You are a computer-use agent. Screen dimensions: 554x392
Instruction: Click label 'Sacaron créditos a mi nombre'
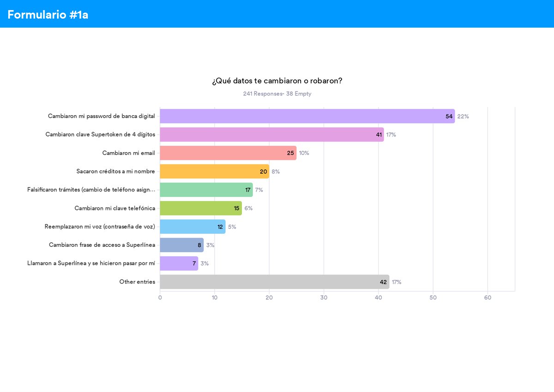tap(116, 172)
